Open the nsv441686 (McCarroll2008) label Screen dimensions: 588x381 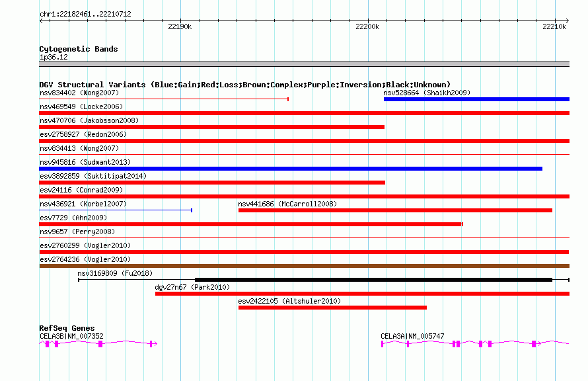coord(287,204)
